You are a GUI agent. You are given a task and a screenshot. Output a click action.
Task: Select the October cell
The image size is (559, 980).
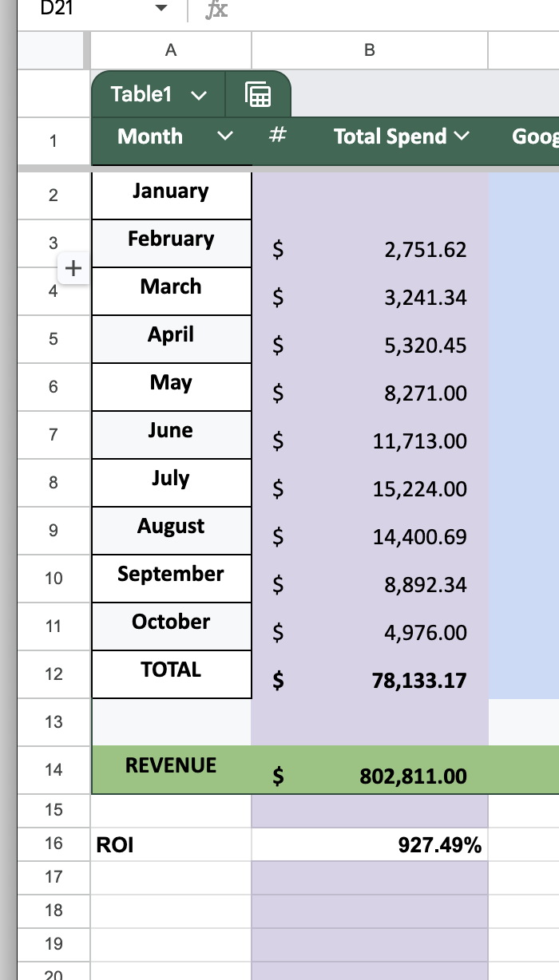point(172,626)
